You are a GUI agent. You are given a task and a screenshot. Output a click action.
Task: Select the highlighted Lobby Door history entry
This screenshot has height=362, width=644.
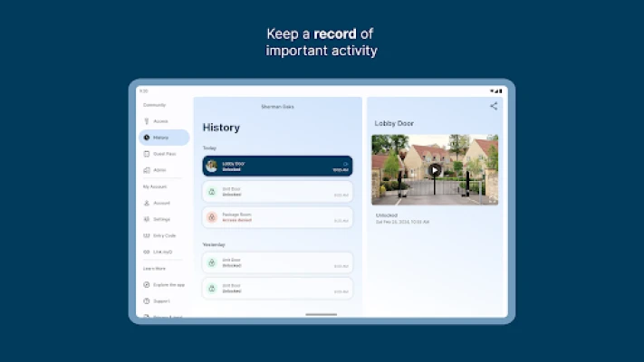(x=276, y=166)
